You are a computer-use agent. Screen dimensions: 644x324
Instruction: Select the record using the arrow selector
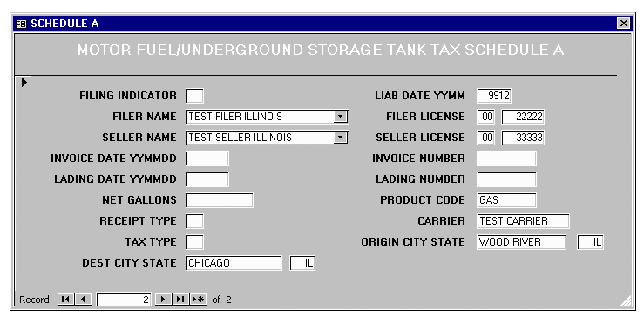click(x=24, y=83)
